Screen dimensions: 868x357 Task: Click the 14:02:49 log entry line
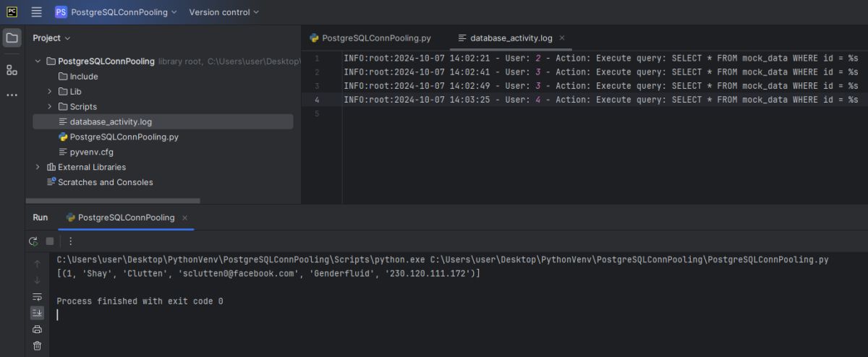pyautogui.click(x=601, y=86)
